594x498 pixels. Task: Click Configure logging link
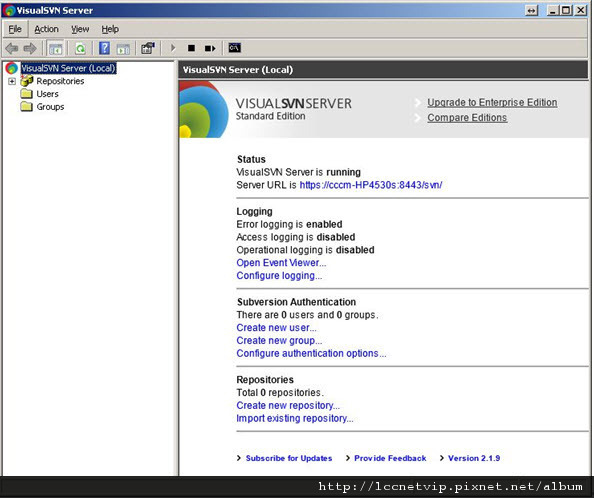pyautogui.click(x=279, y=276)
